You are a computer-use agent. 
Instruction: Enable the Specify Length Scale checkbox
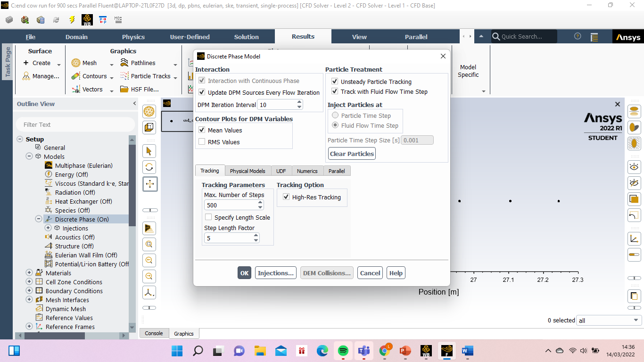tap(208, 217)
